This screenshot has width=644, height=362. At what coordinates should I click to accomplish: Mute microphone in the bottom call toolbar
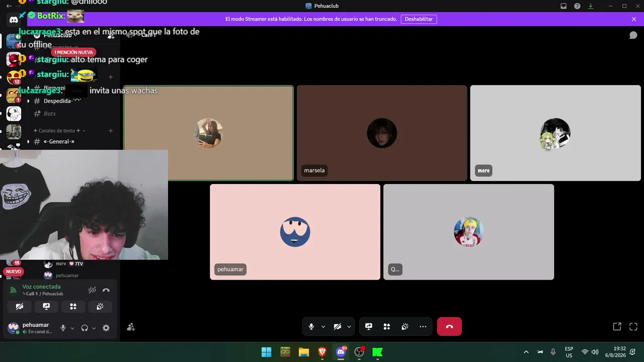pos(311,327)
